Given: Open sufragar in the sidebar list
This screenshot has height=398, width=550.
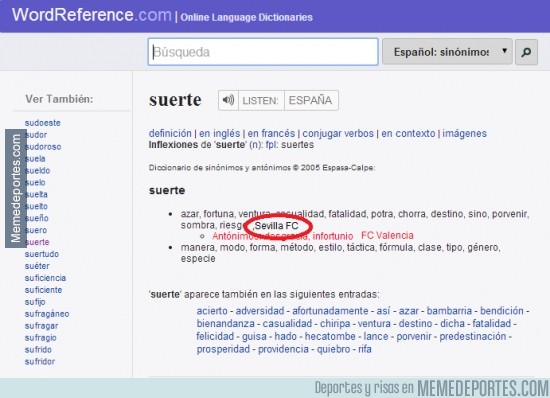Looking at the screenshot, I should click(x=41, y=326).
